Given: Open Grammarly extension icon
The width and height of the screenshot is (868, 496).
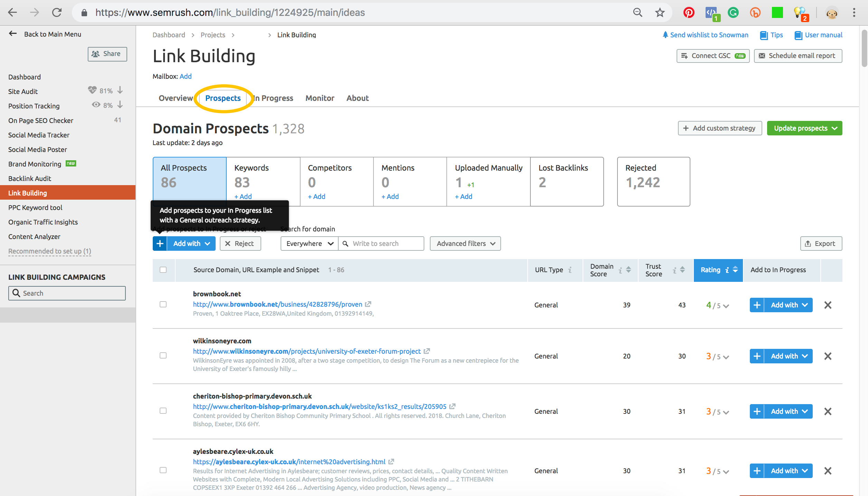Looking at the screenshot, I should [x=733, y=13].
